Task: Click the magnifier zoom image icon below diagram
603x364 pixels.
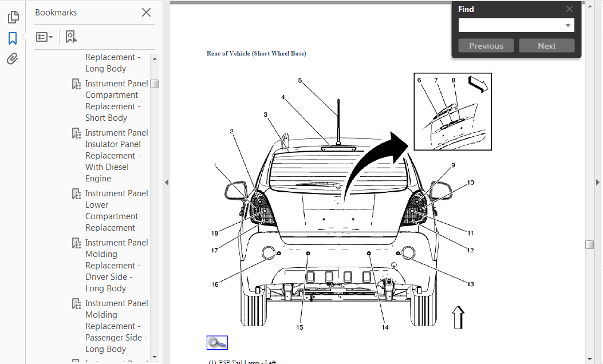Action: tap(217, 342)
